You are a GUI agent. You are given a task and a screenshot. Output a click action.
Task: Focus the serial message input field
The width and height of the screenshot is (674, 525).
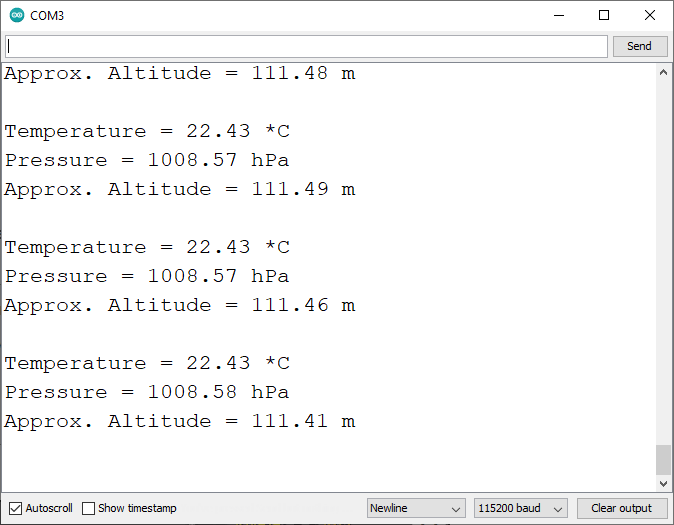(x=305, y=46)
